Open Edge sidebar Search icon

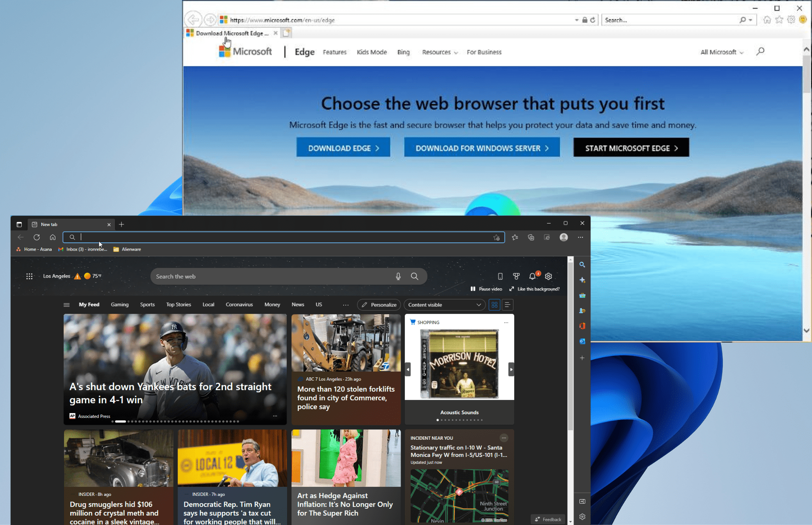[582, 265]
